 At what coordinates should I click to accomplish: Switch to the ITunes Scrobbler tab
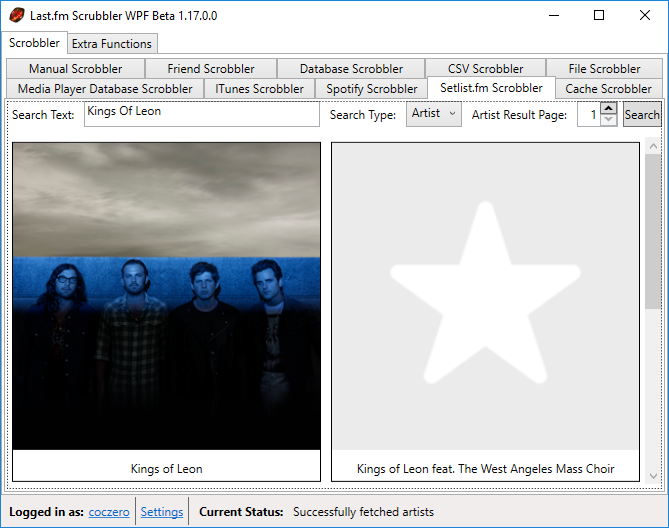(x=259, y=89)
